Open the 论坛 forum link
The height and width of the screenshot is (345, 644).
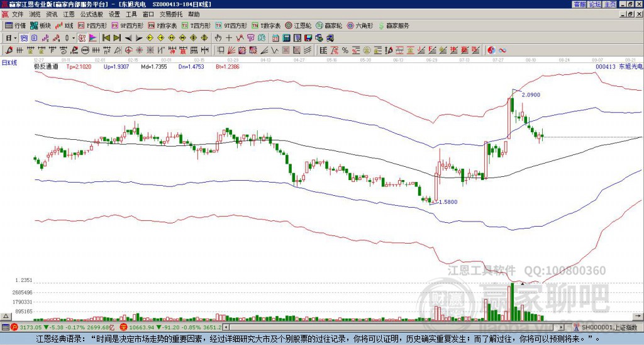point(595,4)
